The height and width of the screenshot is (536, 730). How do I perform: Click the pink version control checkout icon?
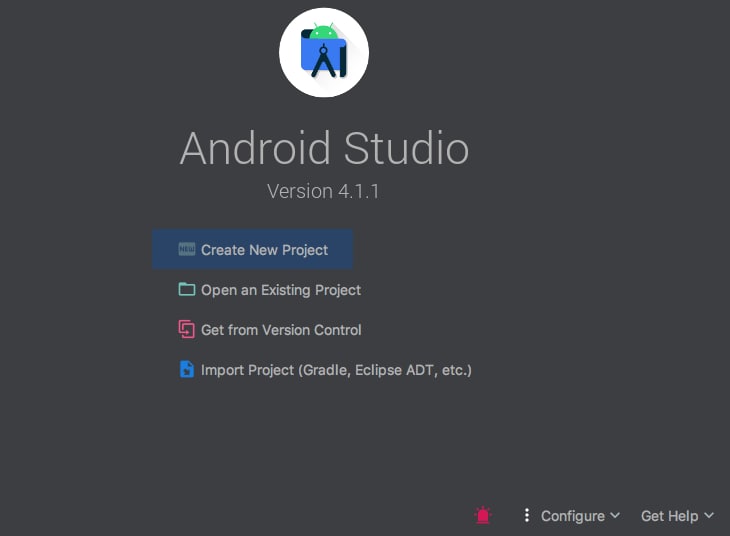(186, 329)
